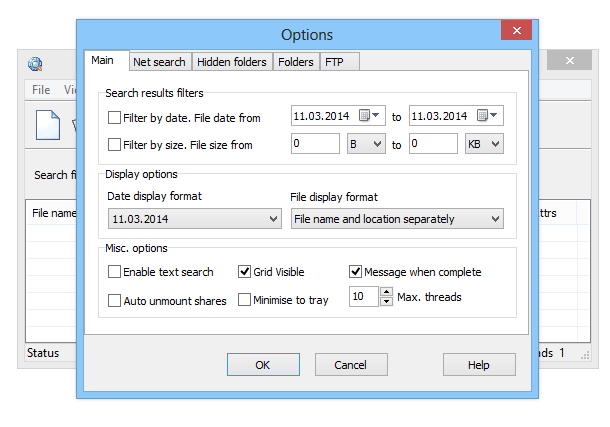Close the Options dialog
This screenshot has width=610, height=427.
pyautogui.click(x=516, y=32)
